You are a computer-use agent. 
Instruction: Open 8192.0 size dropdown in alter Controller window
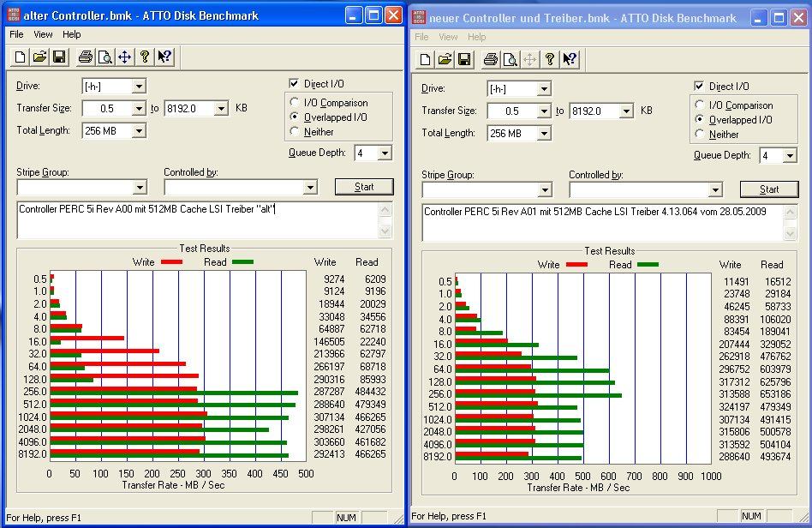[221, 109]
